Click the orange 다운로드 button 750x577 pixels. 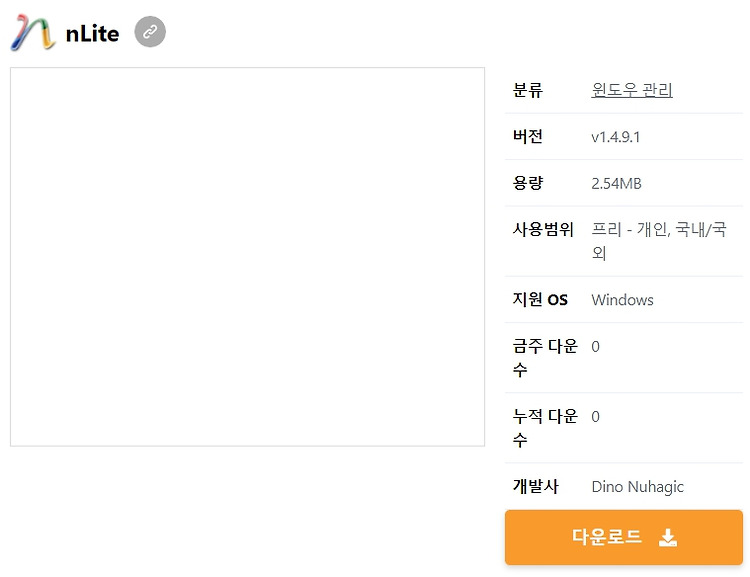point(624,537)
